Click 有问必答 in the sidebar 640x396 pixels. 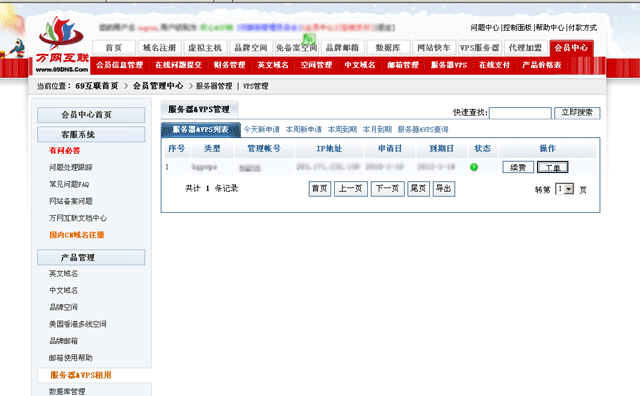(x=64, y=151)
